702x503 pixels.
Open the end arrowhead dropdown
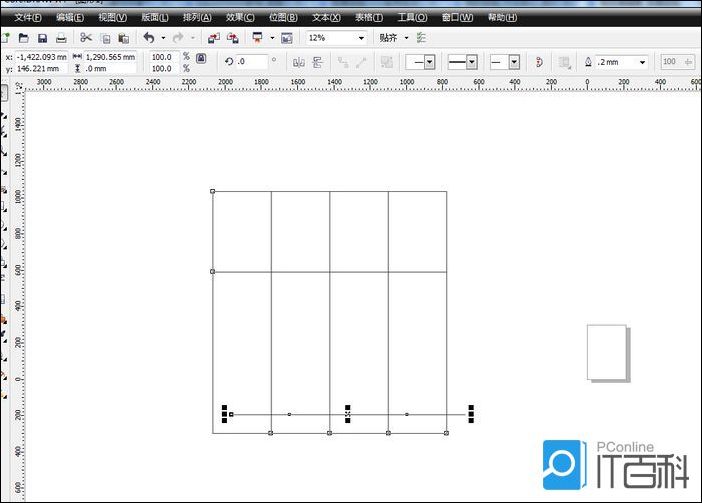[514, 62]
